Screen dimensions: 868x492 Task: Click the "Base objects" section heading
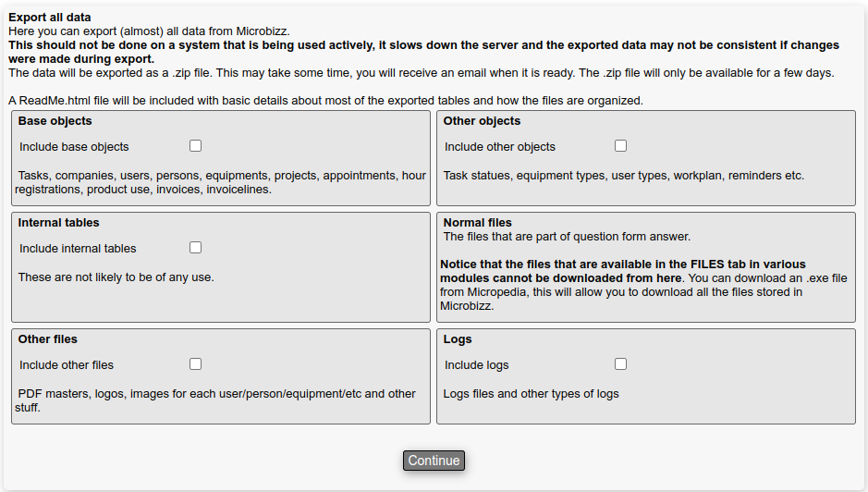(55, 121)
